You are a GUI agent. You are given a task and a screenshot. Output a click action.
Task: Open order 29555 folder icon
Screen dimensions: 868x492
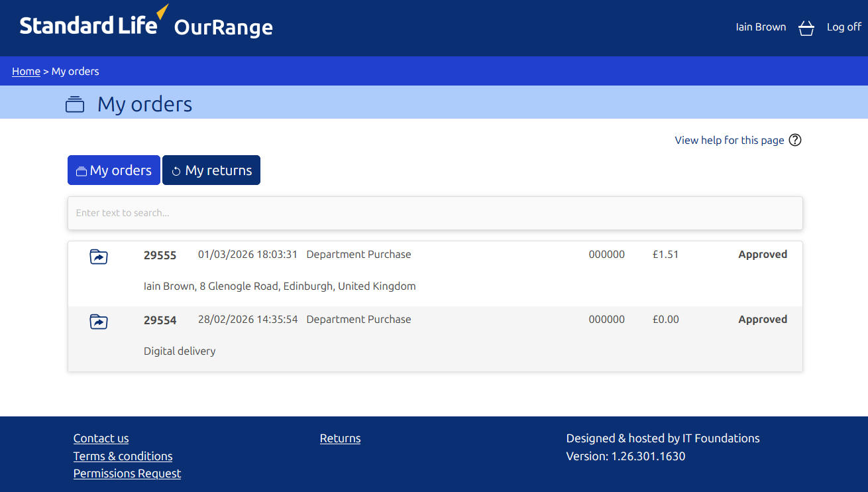click(x=99, y=257)
